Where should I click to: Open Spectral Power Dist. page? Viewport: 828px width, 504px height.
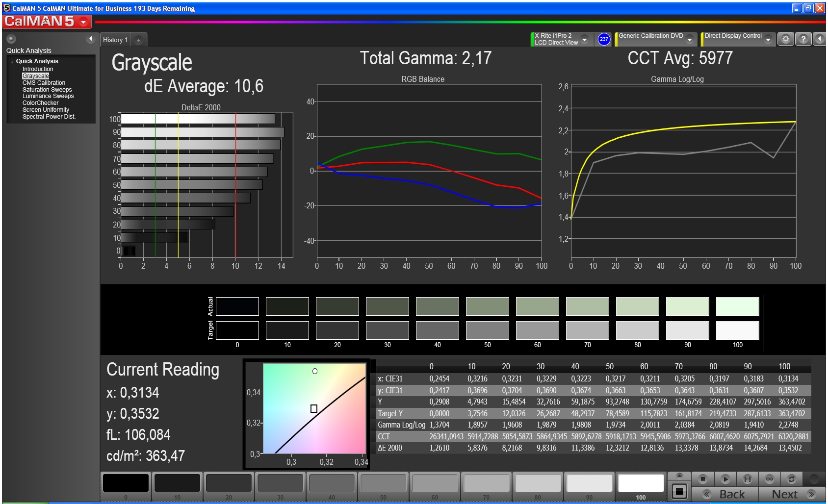pos(49,117)
